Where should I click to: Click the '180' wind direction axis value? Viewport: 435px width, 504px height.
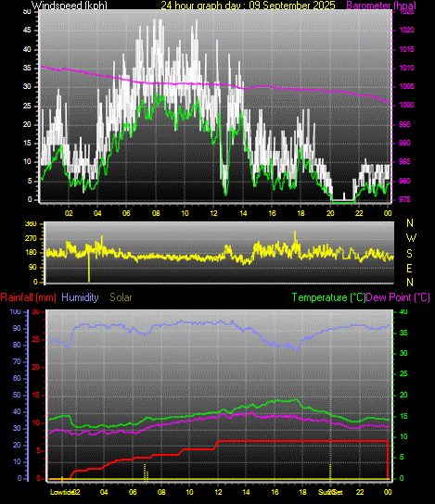[31, 253]
